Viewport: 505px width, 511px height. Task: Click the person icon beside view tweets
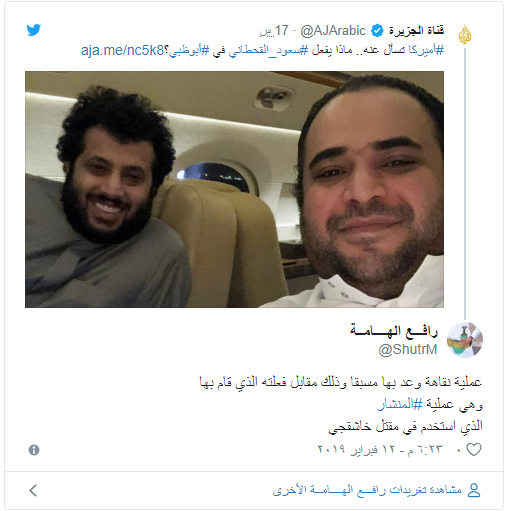tap(474, 490)
